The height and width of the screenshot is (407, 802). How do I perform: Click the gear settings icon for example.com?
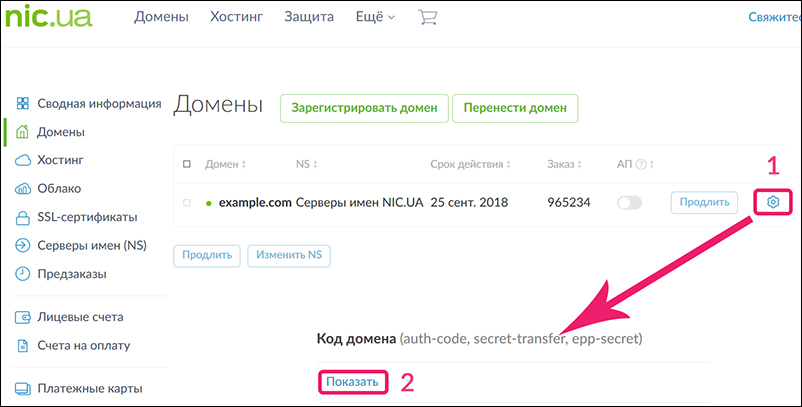click(x=773, y=202)
